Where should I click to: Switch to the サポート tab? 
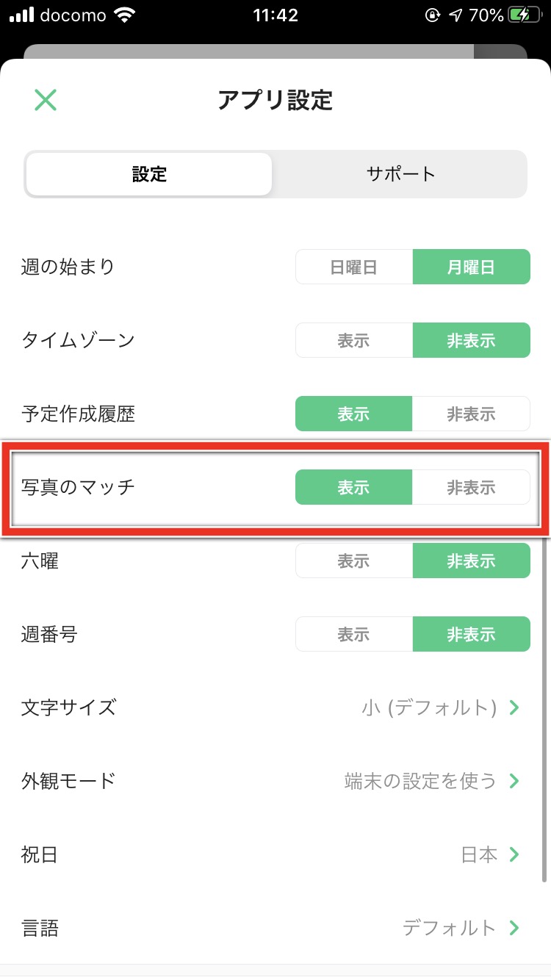401,174
